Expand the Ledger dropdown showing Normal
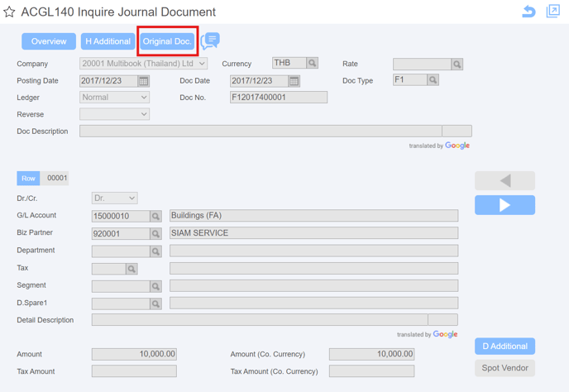 (114, 98)
